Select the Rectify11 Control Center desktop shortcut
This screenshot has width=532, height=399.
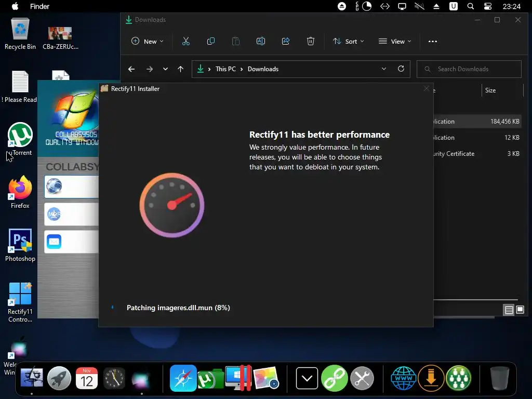point(20,302)
